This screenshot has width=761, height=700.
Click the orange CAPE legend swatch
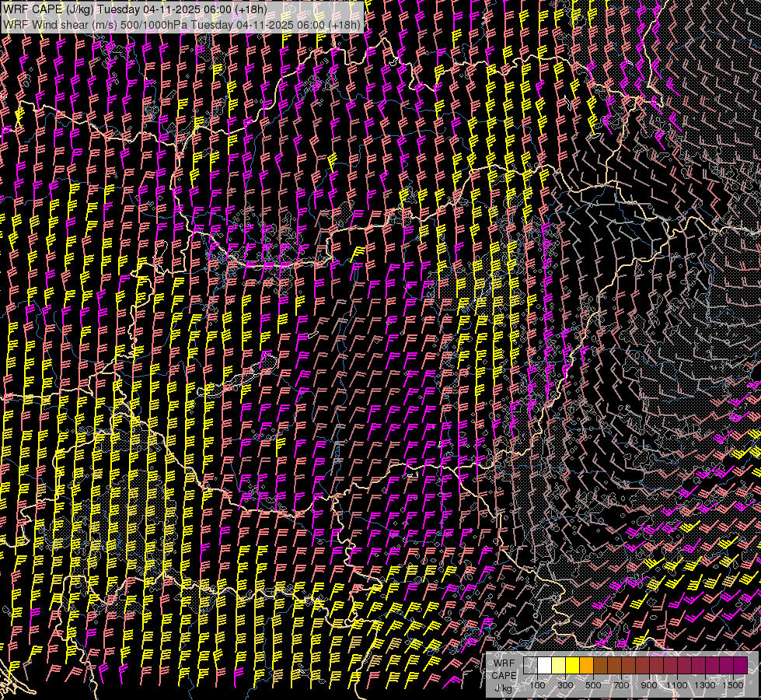586,665
